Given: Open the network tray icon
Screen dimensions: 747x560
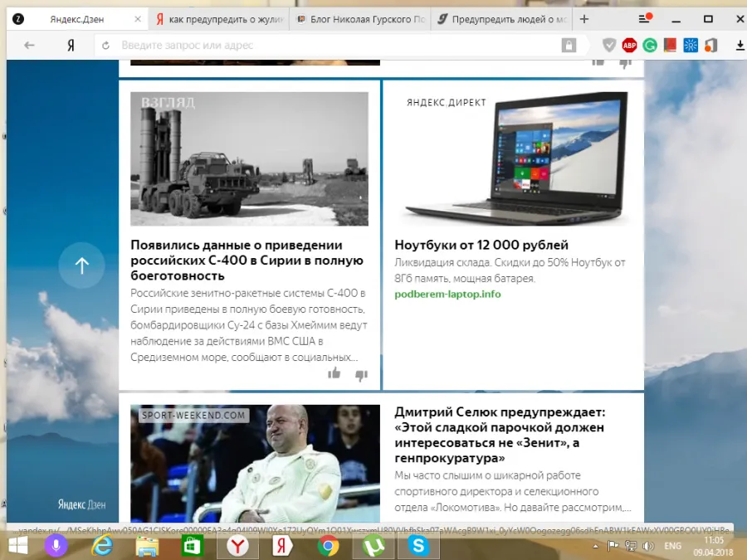Looking at the screenshot, I should 630,546.
